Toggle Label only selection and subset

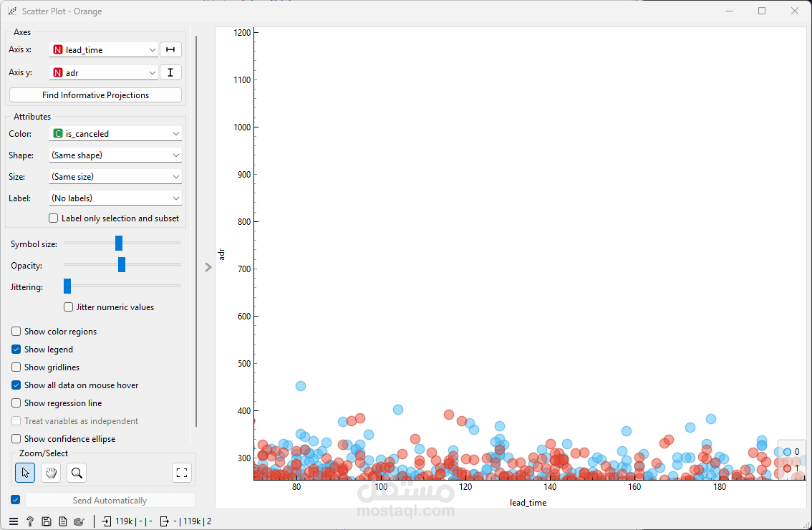(x=53, y=218)
